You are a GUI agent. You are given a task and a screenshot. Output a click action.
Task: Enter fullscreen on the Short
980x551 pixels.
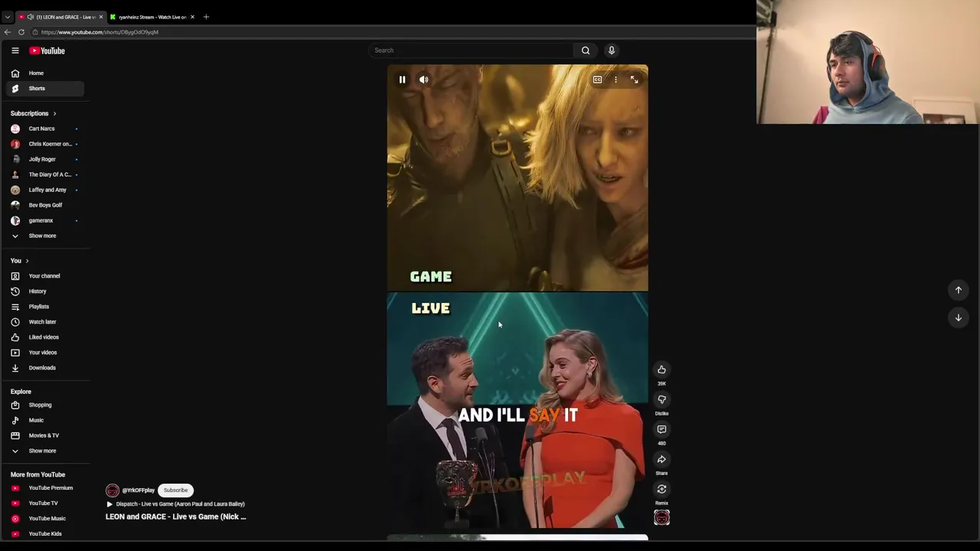click(634, 80)
